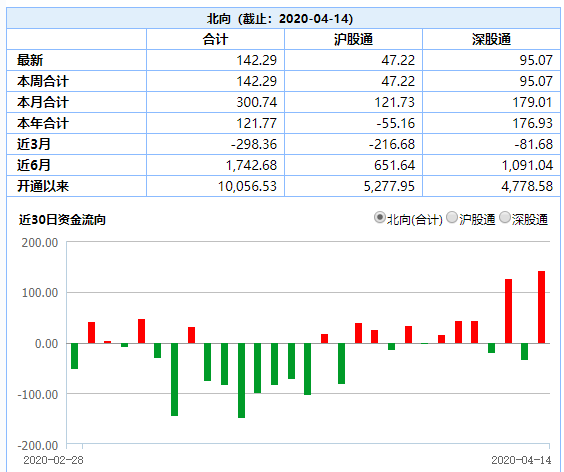Click the 北向 table title header

[280, 18]
